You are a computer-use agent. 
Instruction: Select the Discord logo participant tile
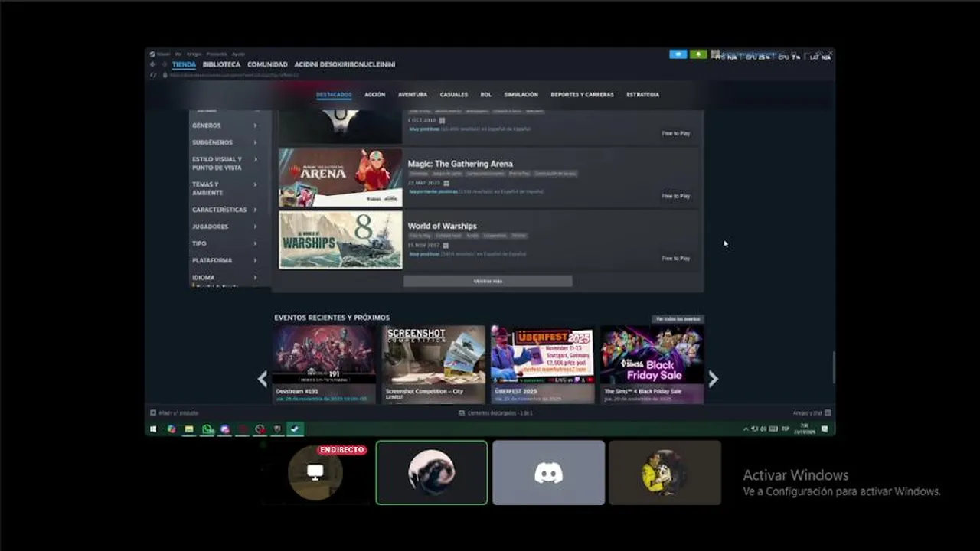tap(548, 472)
